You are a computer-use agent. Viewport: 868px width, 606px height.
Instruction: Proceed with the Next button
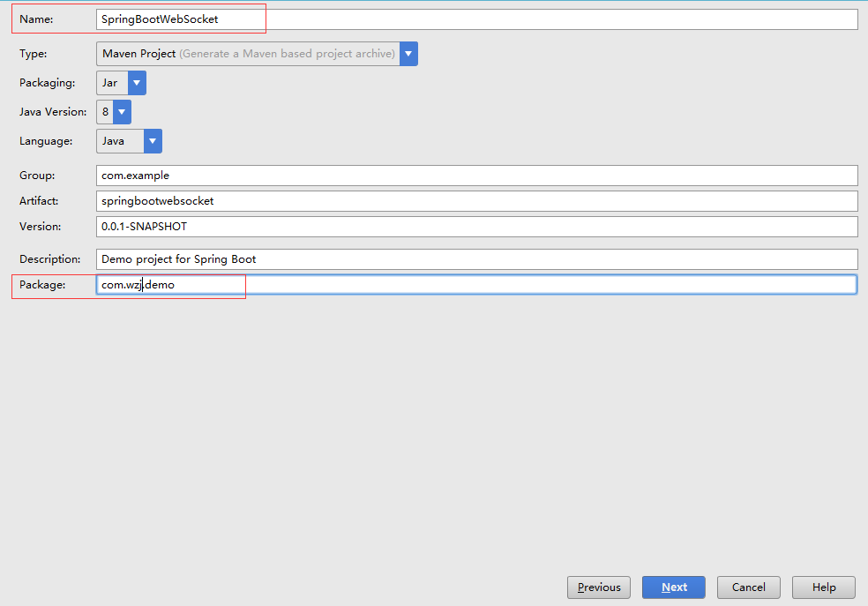pos(674,587)
